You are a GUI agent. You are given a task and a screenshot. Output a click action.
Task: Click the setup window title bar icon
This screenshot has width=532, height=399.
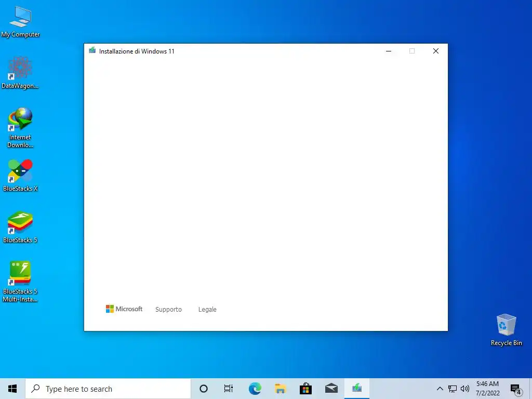92,50
